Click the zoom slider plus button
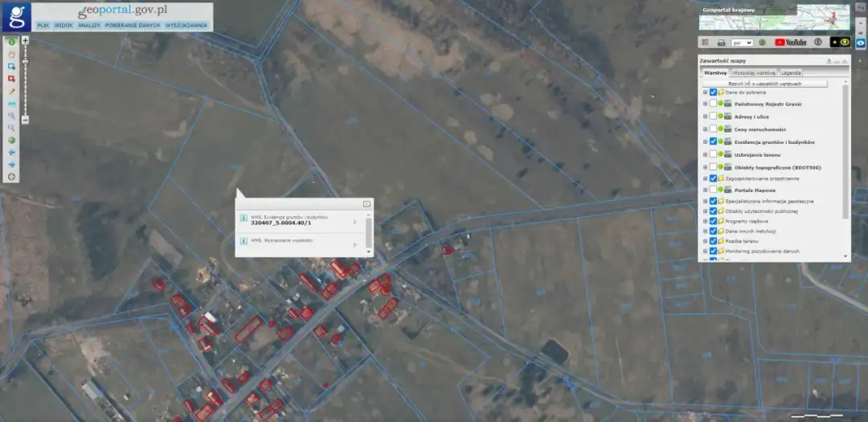 coord(25,40)
